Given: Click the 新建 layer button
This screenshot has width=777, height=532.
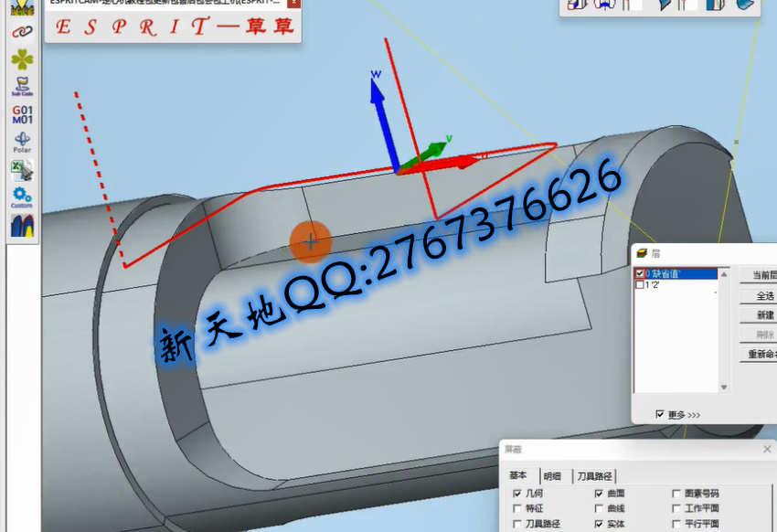Looking at the screenshot, I should [x=764, y=315].
